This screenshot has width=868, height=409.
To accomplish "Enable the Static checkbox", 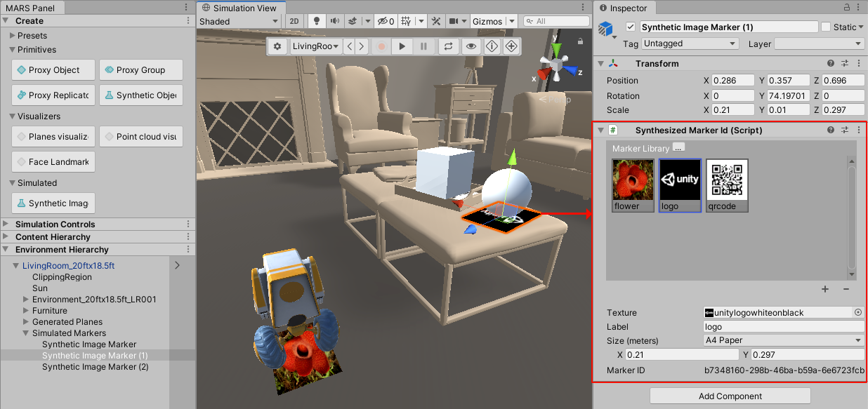I will pyautogui.click(x=825, y=27).
